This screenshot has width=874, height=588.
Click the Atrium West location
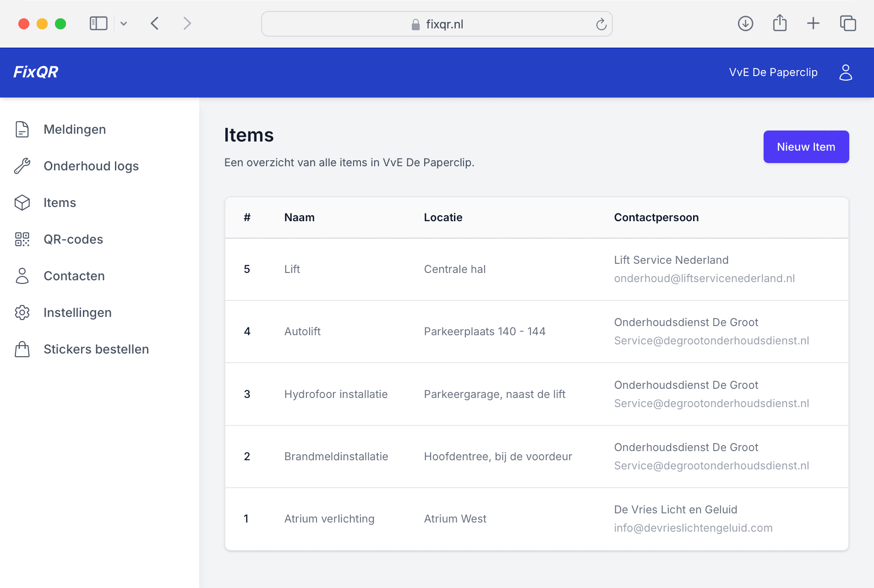click(x=455, y=519)
